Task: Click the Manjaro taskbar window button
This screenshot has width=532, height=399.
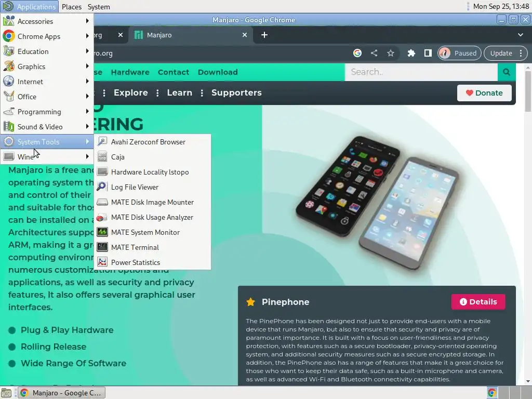Action: pos(61,393)
